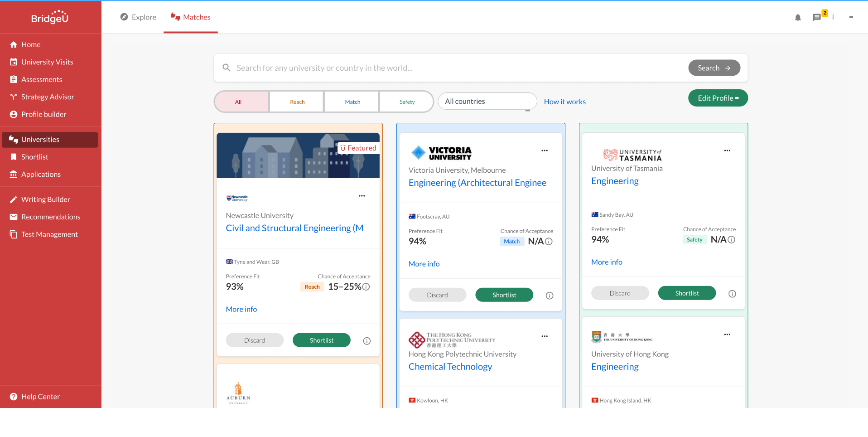
Task: Go to Home in sidebar
Action: point(50,44)
